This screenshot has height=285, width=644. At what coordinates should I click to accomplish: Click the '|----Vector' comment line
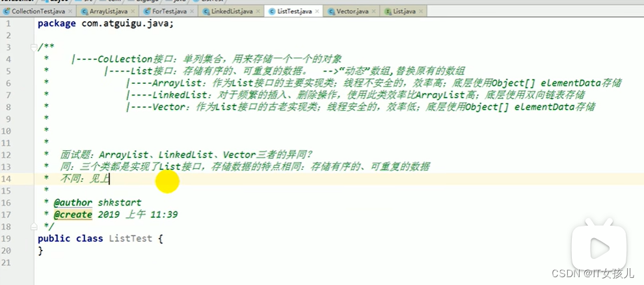(361, 107)
